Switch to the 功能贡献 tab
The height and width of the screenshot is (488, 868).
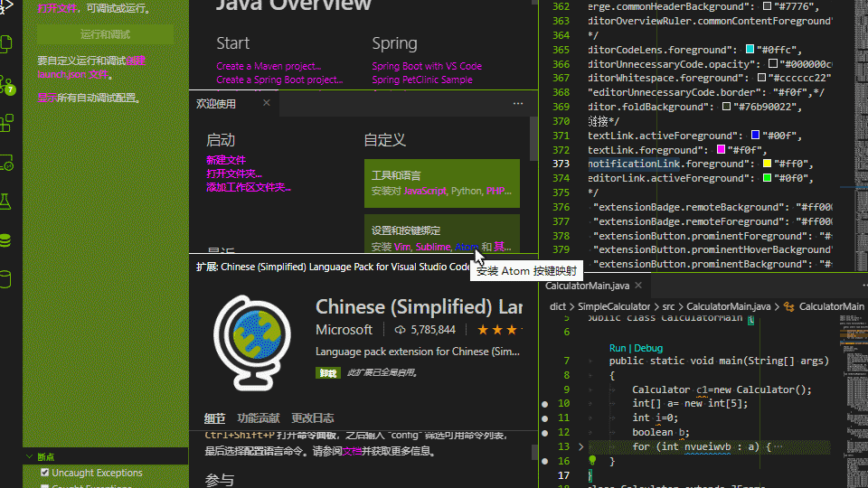(x=258, y=418)
